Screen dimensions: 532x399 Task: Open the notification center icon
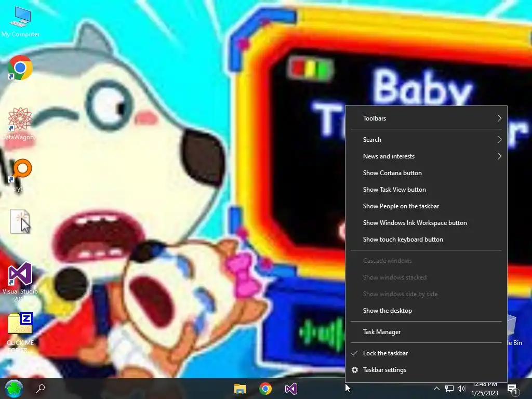(x=513, y=390)
